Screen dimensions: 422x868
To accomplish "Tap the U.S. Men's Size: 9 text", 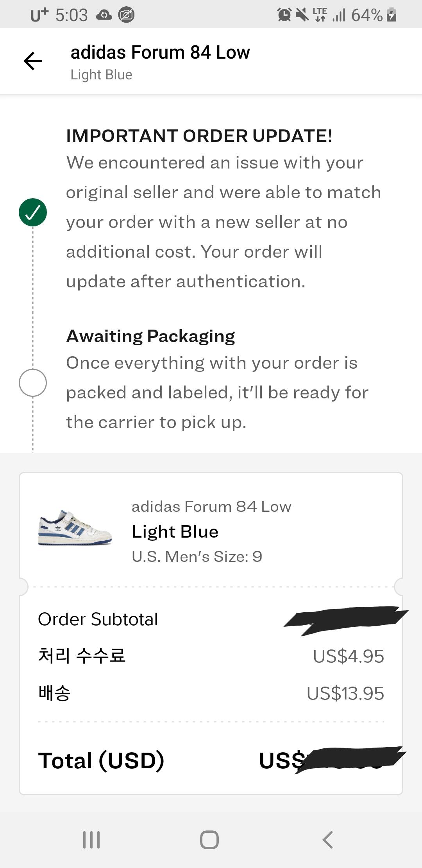I will pyautogui.click(x=197, y=556).
